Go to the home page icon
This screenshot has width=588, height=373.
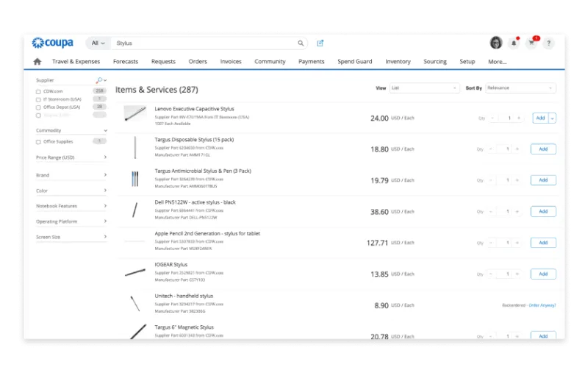(x=37, y=62)
